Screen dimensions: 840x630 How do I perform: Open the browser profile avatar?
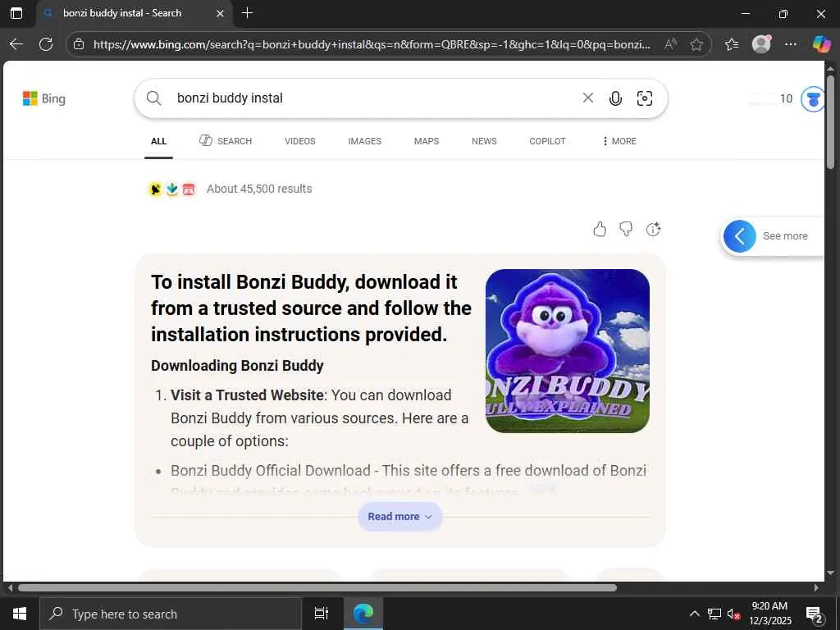coord(761,44)
